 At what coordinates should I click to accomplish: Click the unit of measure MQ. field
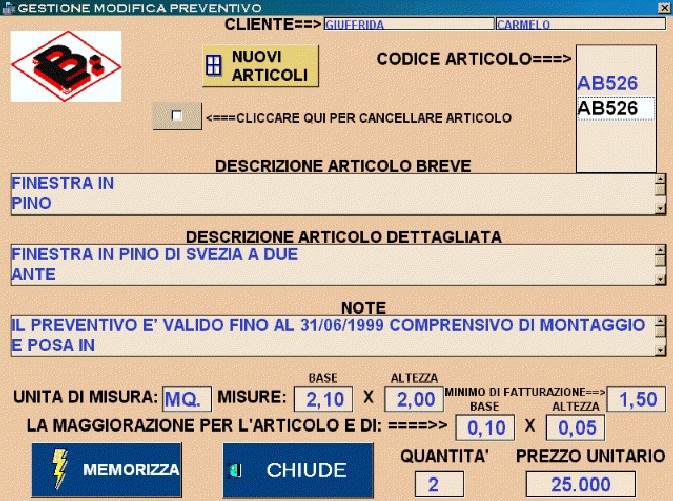pyautogui.click(x=187, y=400)
